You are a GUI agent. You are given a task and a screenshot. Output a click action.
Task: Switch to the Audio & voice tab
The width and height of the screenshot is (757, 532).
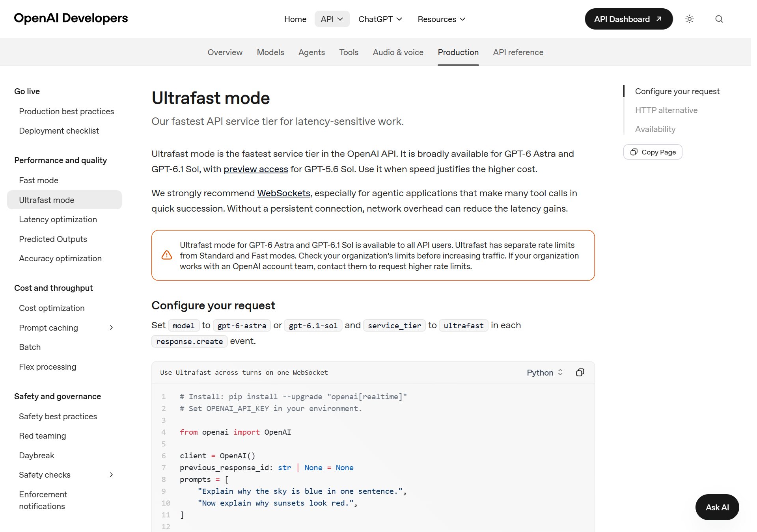(398, 52)
